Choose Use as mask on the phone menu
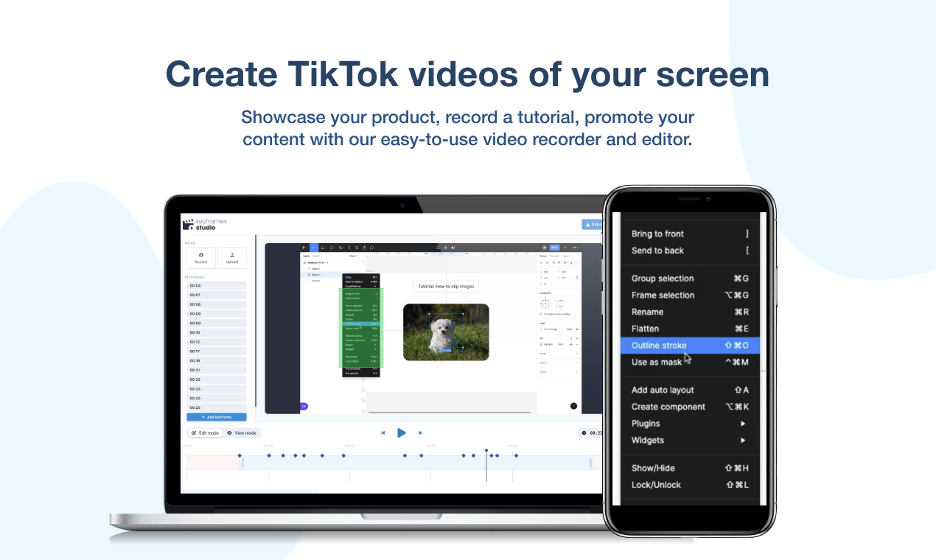936x560 pixels. (690, 362)
